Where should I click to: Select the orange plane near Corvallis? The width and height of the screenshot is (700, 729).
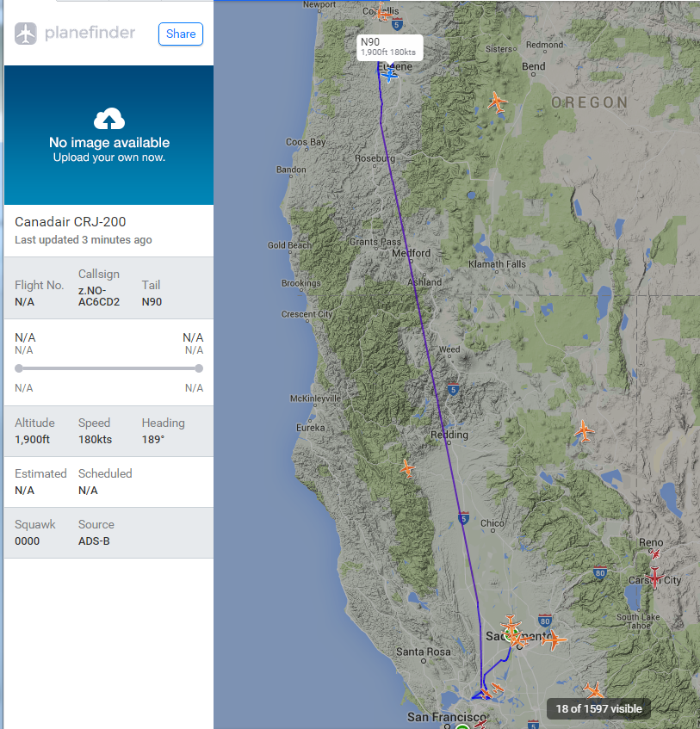point(383,13)
